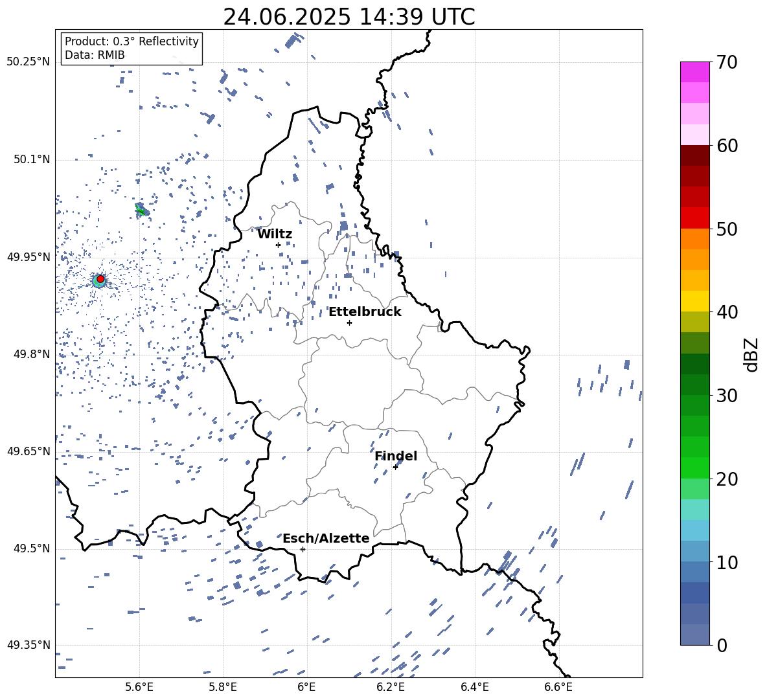Click the colorbar tick label 0
Screen dimensions: 767x700
722,645
